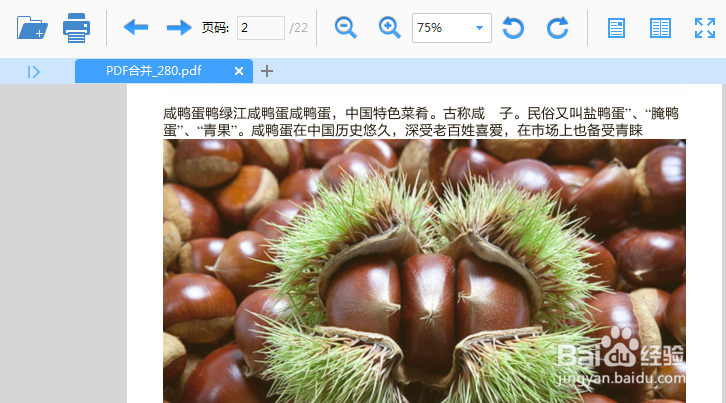This screenshot has height=403, width=726.
Task: Click the text line starting 咸鸭蛋鸭绿江
Action: 420,113
